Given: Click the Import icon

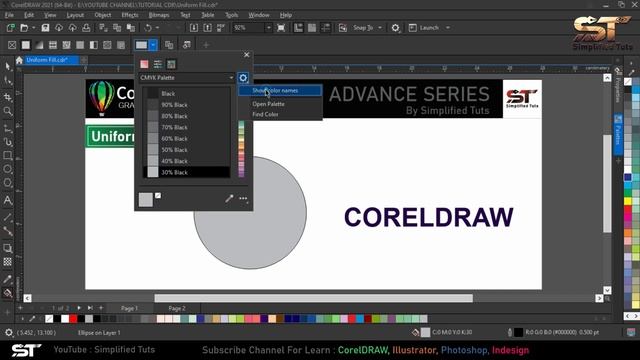Looking at the screenshot, I should click(194, 28).
